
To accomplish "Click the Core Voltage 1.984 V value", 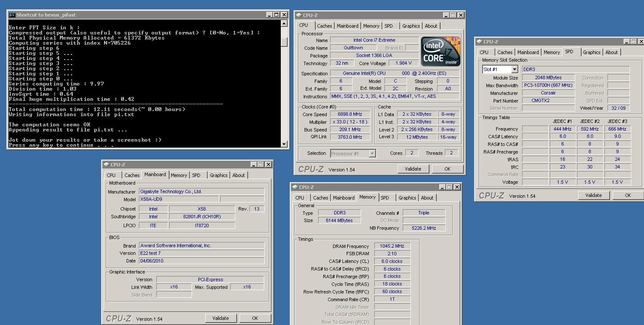I will pos(403,63).
